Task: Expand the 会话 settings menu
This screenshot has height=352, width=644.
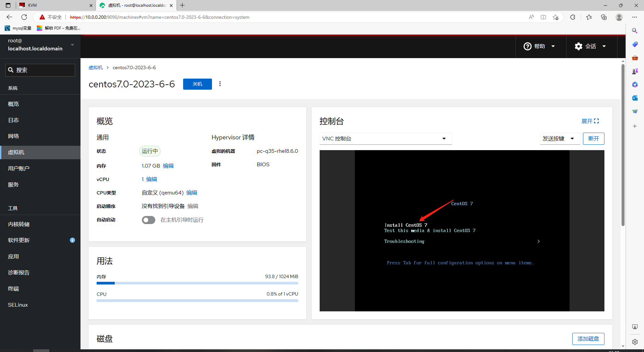Action: point(591,46)
